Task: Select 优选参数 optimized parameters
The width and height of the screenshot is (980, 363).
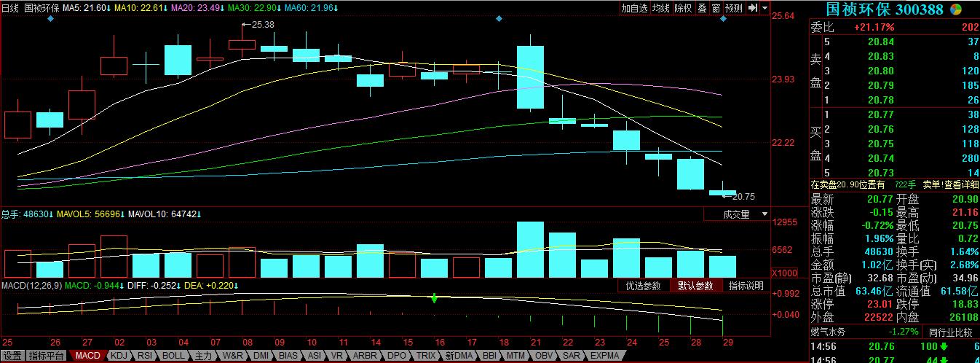Action: (x=644, y=286)
